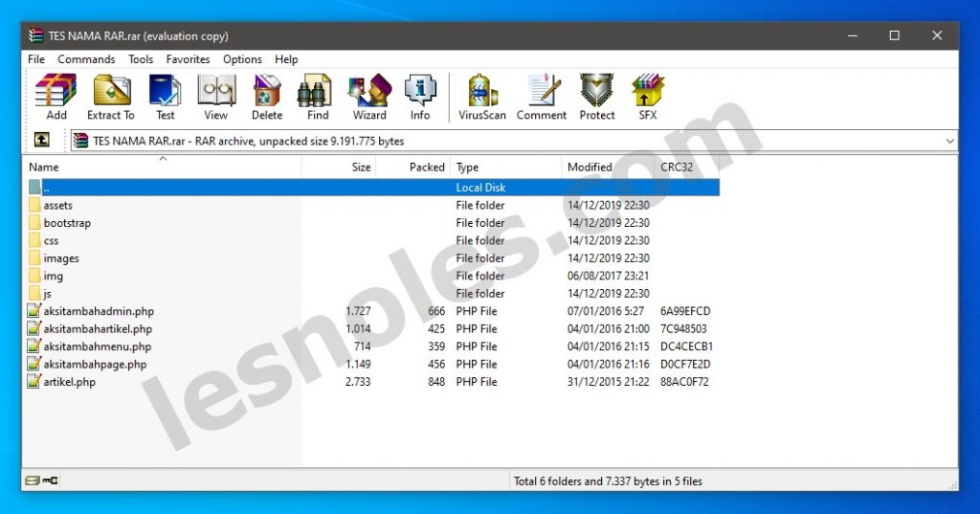980x514 pixels.
Task: Click the resize grip in status bar
Action: [953, 485]
